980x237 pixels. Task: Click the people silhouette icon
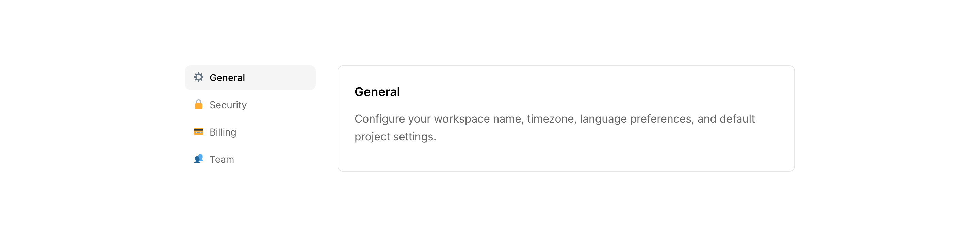(199, 159)
